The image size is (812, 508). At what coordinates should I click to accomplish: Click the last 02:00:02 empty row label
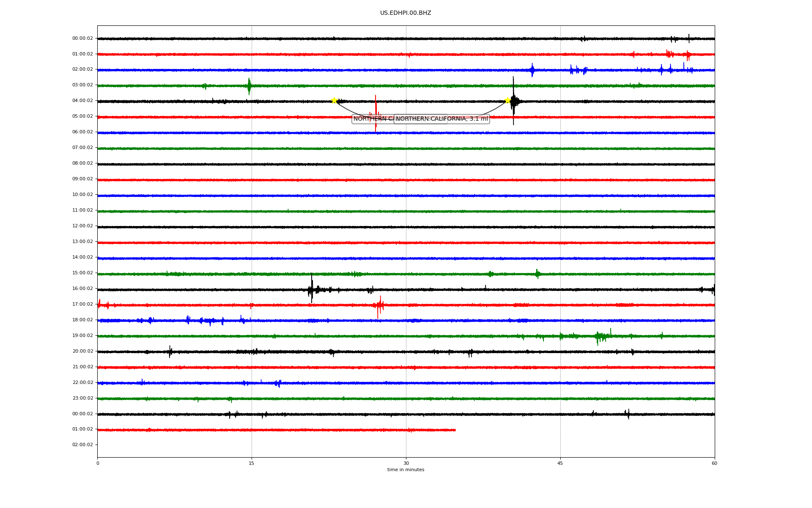(82, 445)
